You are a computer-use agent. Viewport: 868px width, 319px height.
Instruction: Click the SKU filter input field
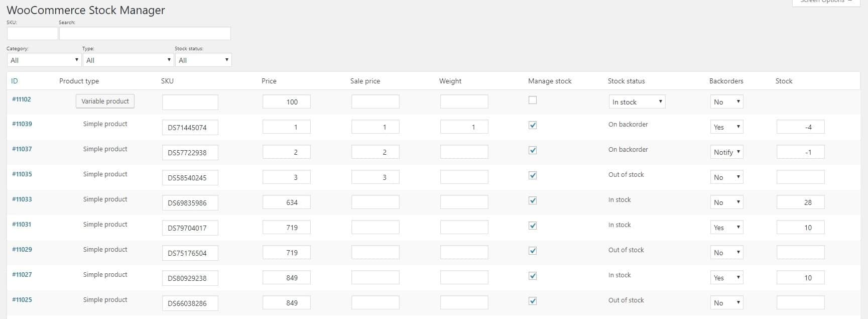[33, 34]
